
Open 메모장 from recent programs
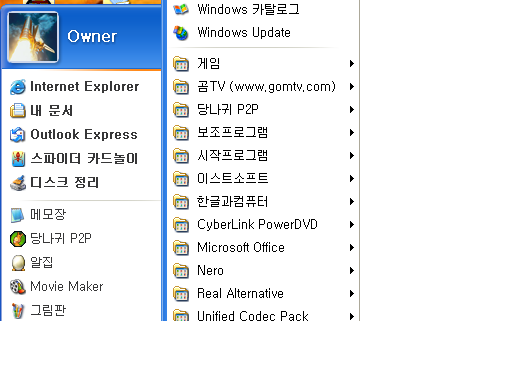[81, 214]
